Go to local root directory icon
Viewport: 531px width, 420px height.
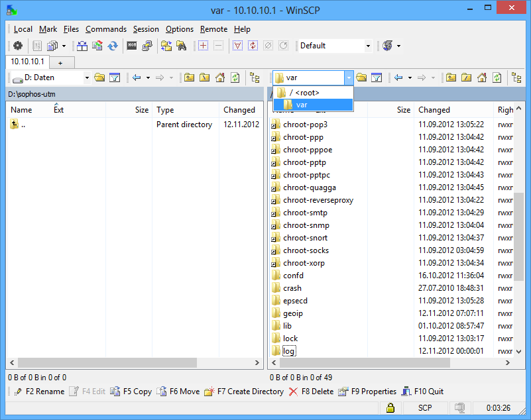click(x=204, y=78)
